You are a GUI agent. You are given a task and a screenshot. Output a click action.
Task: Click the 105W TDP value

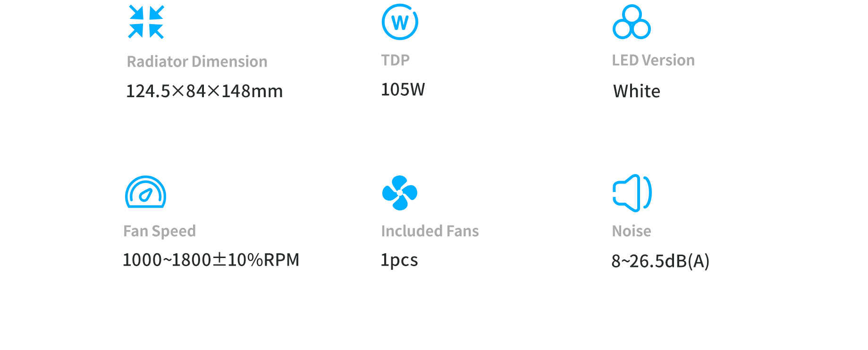pyautogui.click(x=403, y=89)
